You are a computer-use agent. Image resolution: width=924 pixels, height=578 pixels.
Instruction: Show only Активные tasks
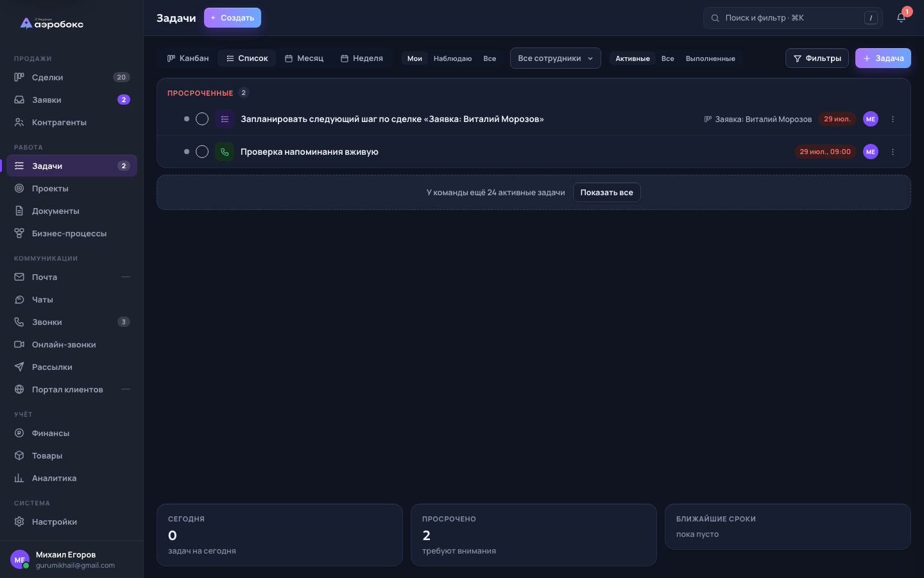[x=633, y=58]
